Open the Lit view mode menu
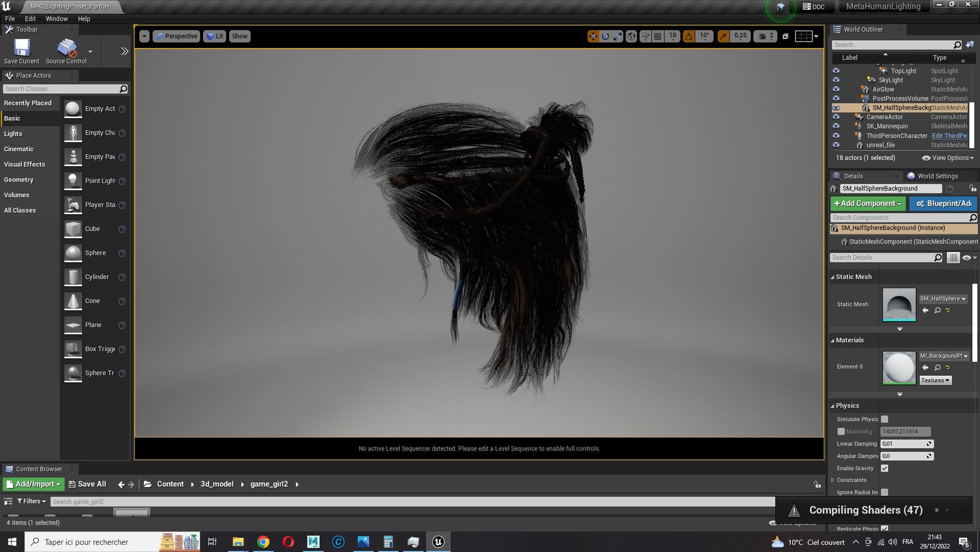 [x=215, y=36]
